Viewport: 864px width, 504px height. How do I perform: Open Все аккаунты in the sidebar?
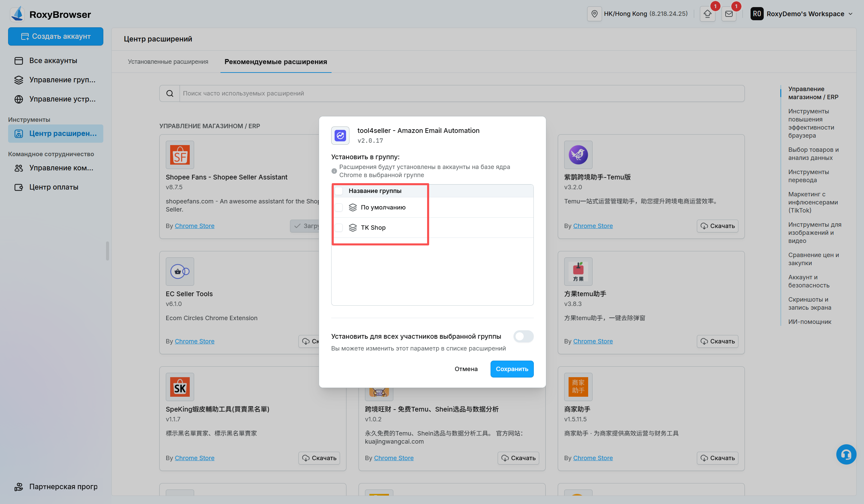pos(56,61)
